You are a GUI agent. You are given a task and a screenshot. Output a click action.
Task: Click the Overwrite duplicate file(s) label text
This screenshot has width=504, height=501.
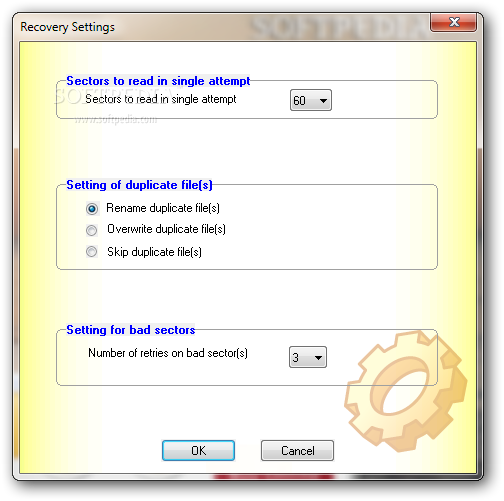[166, 229]
